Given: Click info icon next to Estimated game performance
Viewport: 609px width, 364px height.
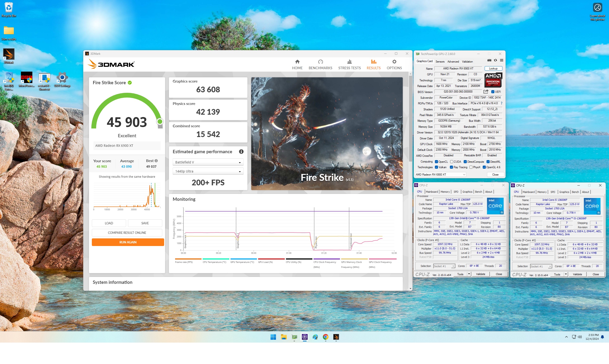Looking at the screenshot, I should 241,152.
